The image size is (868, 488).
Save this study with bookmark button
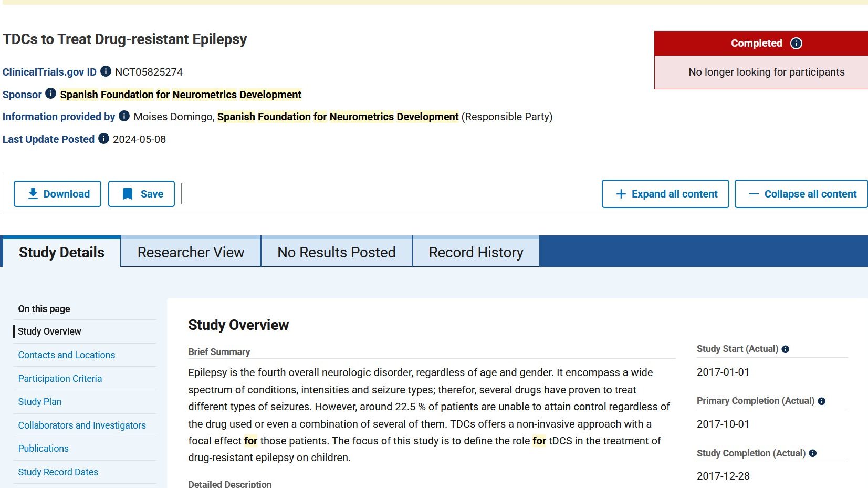coord(141,194)
